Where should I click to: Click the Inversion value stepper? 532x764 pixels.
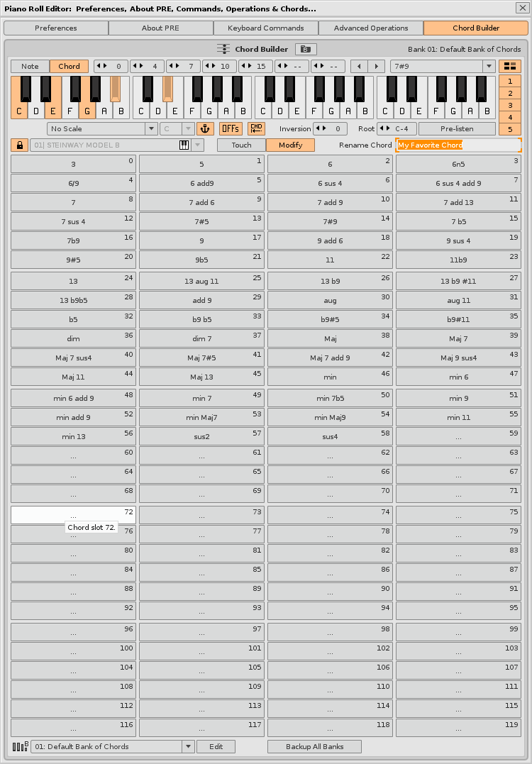(x=330, y=128)
